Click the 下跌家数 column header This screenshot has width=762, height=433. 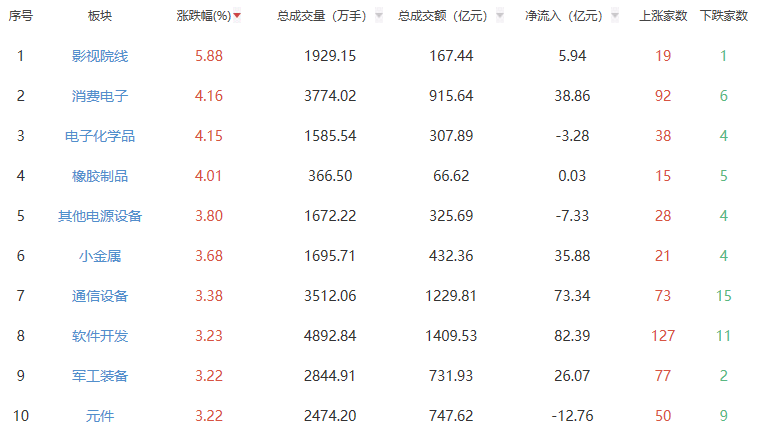click(x=723, y=16)
